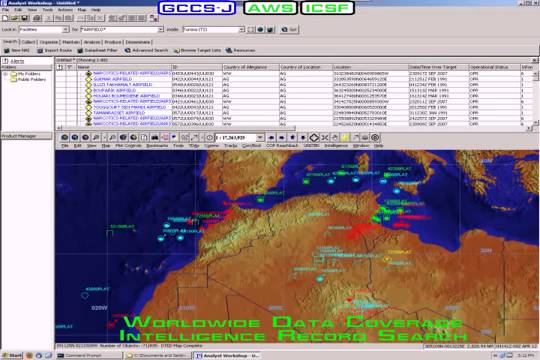Open the Help menu at top
Image resolution: width=540 pixels, height=360 pixels.
[96, 10]
